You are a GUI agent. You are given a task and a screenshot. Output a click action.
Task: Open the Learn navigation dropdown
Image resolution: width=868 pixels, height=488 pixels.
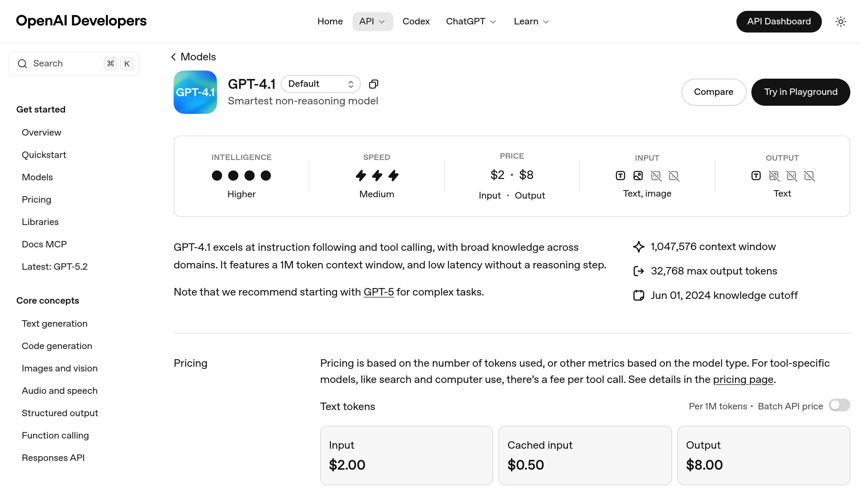coord(531,22)
